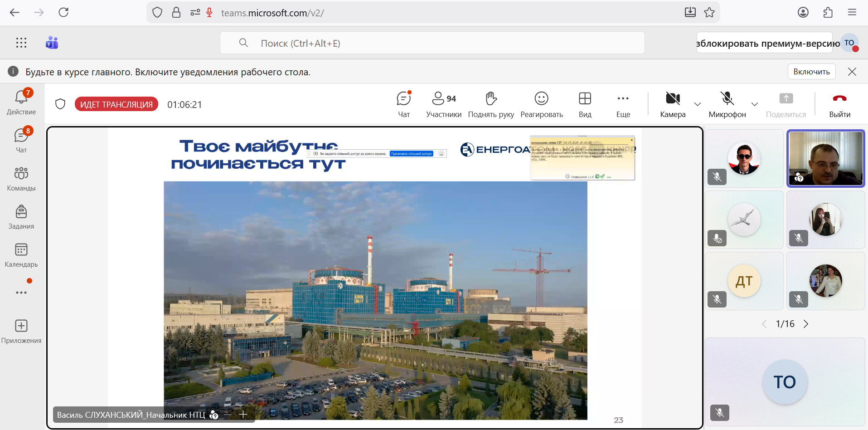Open Задания in the left sidebar
This screenshot has height=430, width=868.
[21, 216]
